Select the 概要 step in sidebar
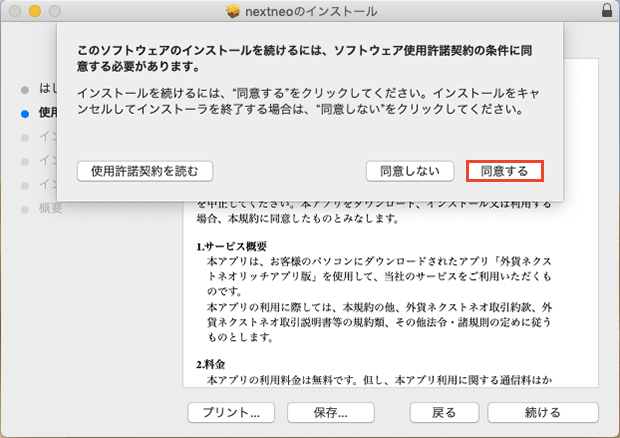The image size is (620, 438). (x=51, y=208)
